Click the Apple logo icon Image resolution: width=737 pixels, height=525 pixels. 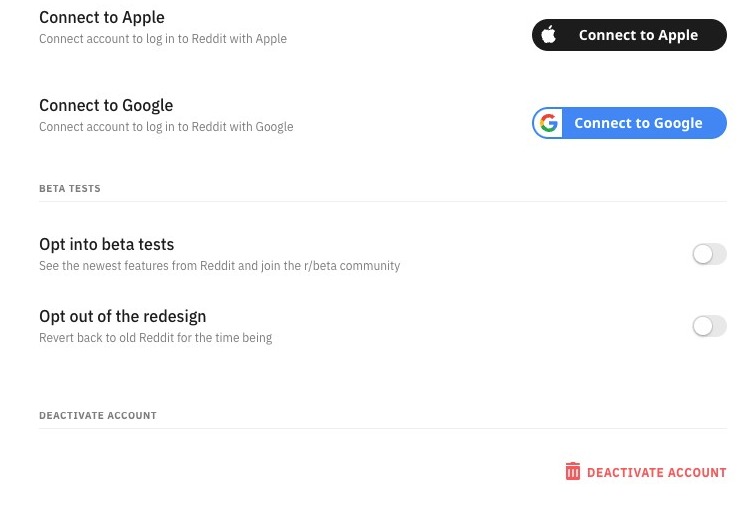(x=548, y=35)
